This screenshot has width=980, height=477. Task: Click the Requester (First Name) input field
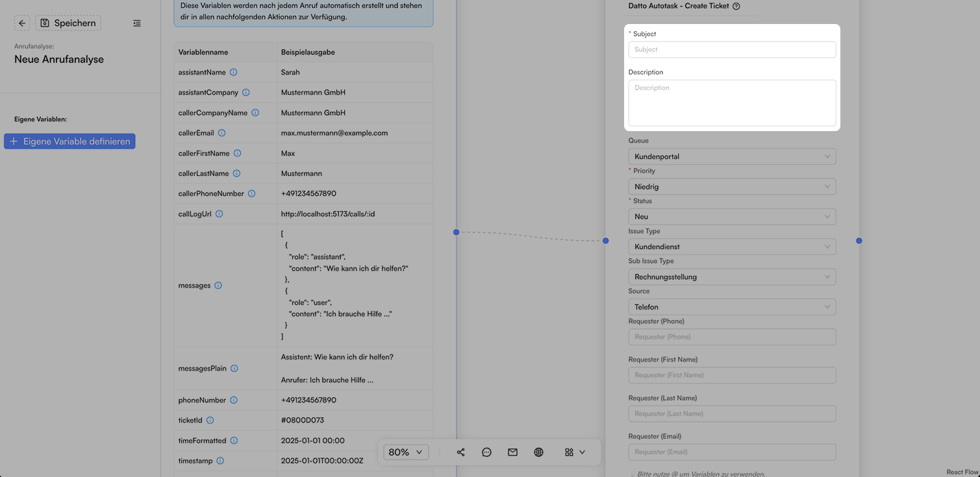[732, 375]
